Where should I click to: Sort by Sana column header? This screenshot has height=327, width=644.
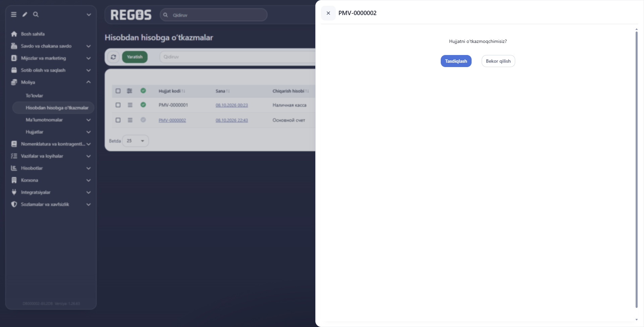click(x=222, y=91)
